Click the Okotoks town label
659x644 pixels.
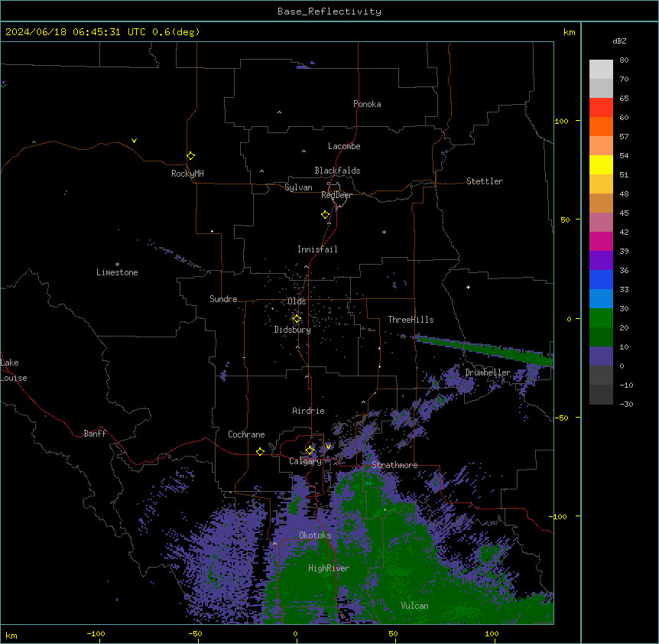pyautogui.click(x=315, y=535)
